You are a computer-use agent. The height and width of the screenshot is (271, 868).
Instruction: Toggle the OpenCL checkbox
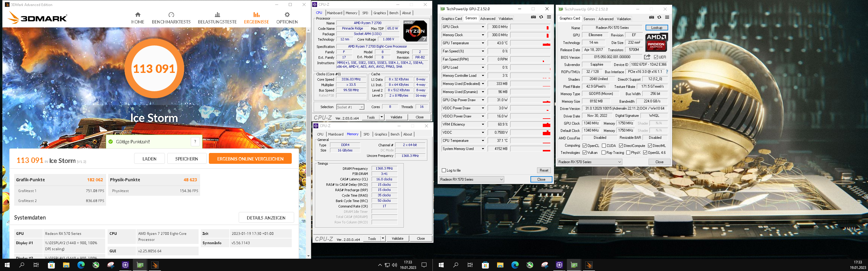(x=585, y=146)
